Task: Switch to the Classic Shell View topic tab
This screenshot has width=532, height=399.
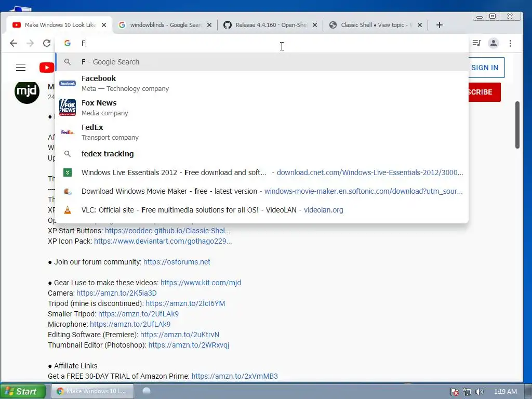Action: pos(376,25)
